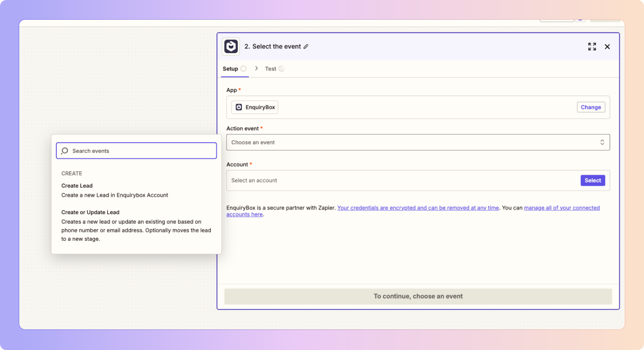Switch to the Test tab

[x=274, y=69]
